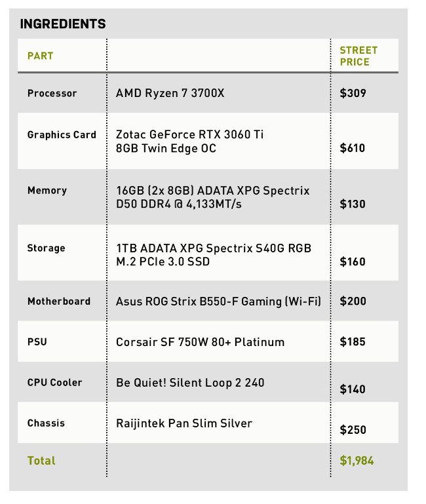Image resolution: width=426 pixels, height=504 pixels.
Task: Select Zotac GeForce RTX 3060 Ti entry
Action: coord(189,141)
